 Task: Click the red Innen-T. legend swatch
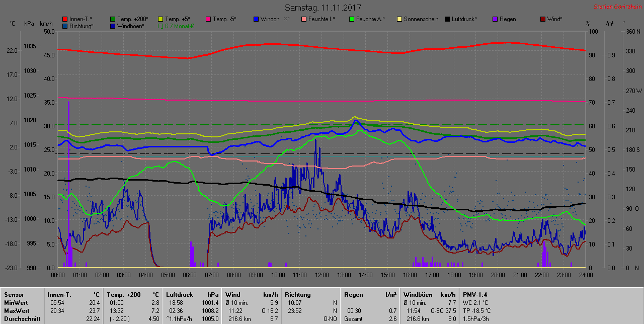pos(65,20)
